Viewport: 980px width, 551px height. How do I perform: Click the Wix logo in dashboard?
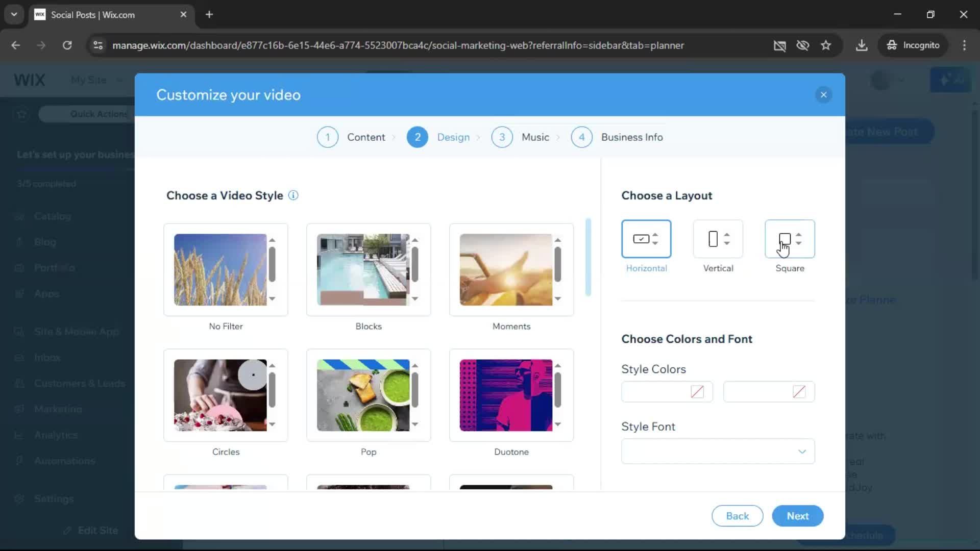(30, 80)
